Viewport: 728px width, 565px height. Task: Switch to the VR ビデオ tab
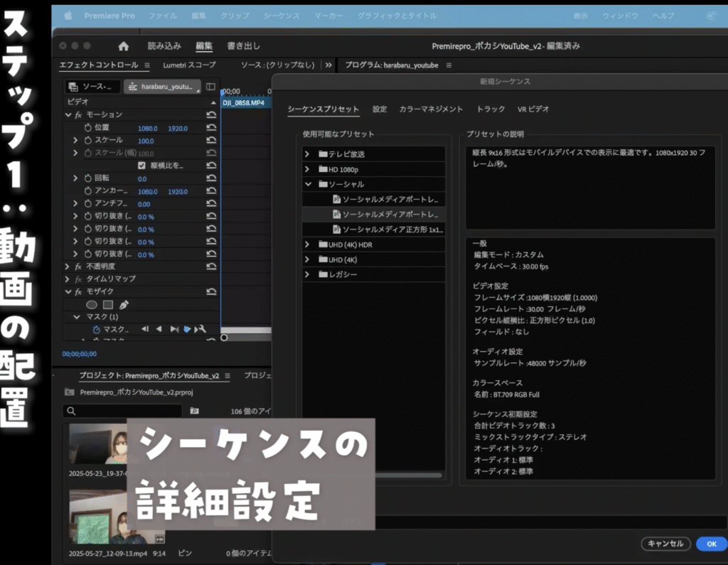pos(533,109)
